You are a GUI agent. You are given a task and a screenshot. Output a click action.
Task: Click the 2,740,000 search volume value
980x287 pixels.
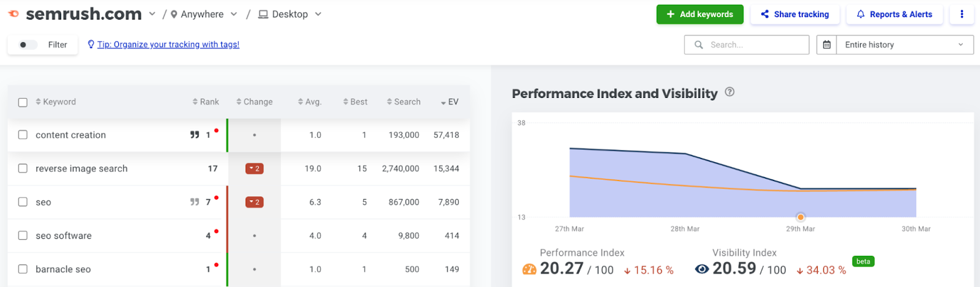click(401, 168)
